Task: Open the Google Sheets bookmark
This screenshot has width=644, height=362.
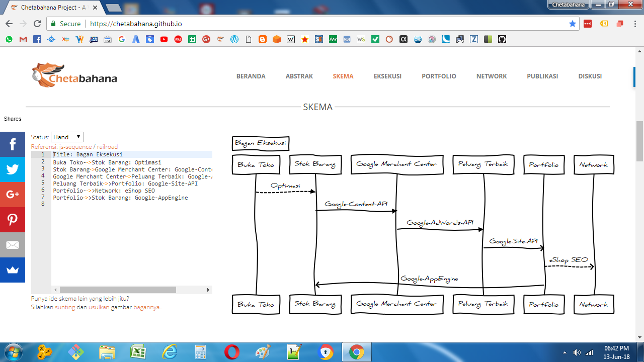Action: [x=192, y=39]
